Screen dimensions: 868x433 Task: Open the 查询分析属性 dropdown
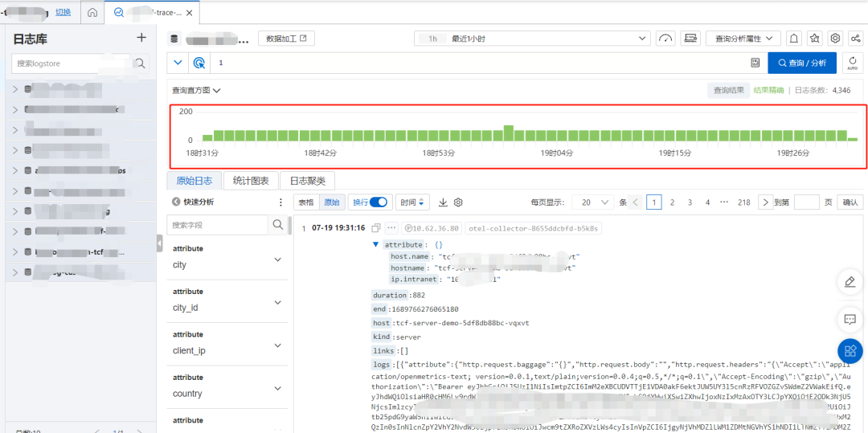[x=743, y=39]
